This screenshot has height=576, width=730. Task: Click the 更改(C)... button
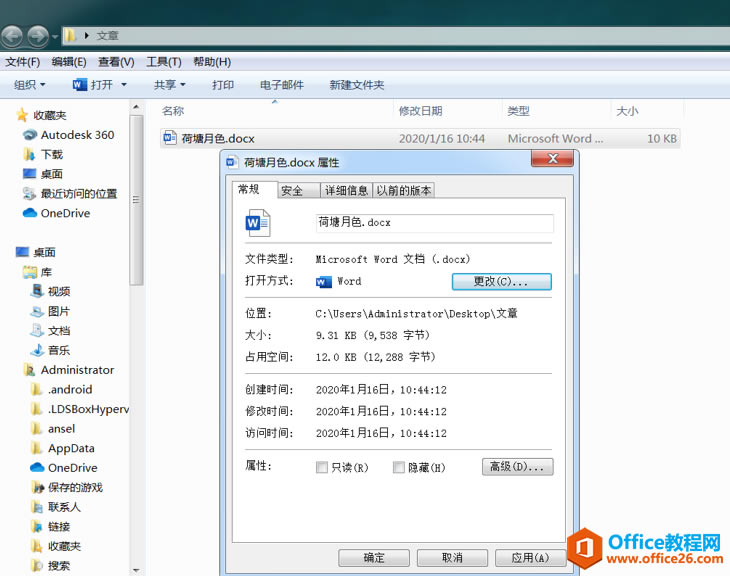coord(501,281)
